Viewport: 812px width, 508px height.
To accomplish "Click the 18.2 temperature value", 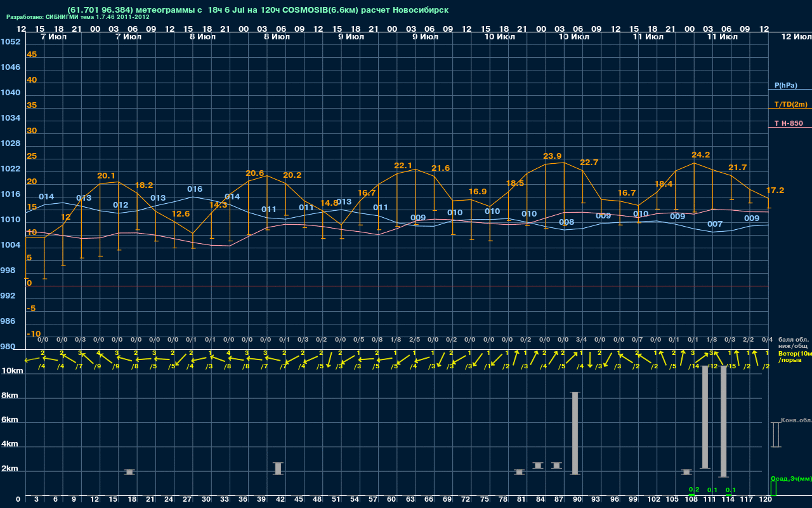I will 143,185.
